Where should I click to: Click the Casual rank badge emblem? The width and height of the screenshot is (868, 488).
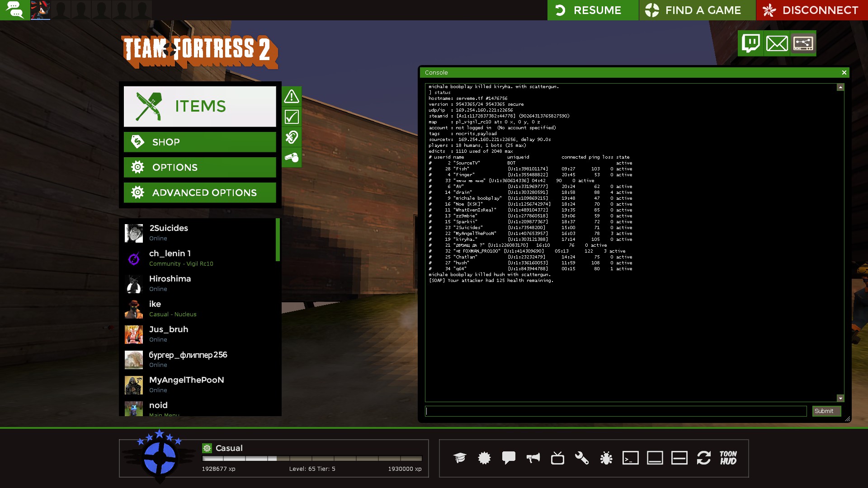(159, 456)
